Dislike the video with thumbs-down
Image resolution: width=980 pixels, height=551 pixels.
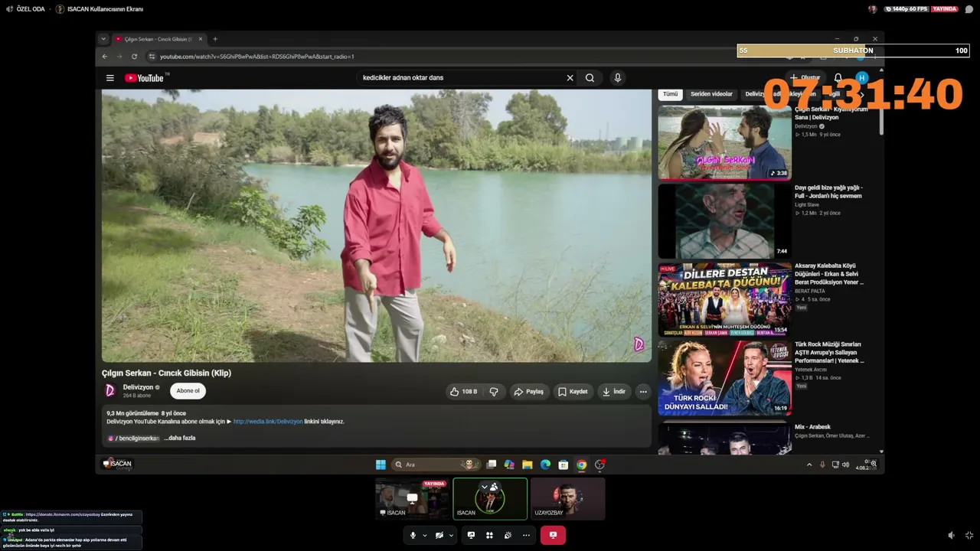pyautogui.click(x=494, y=392)
